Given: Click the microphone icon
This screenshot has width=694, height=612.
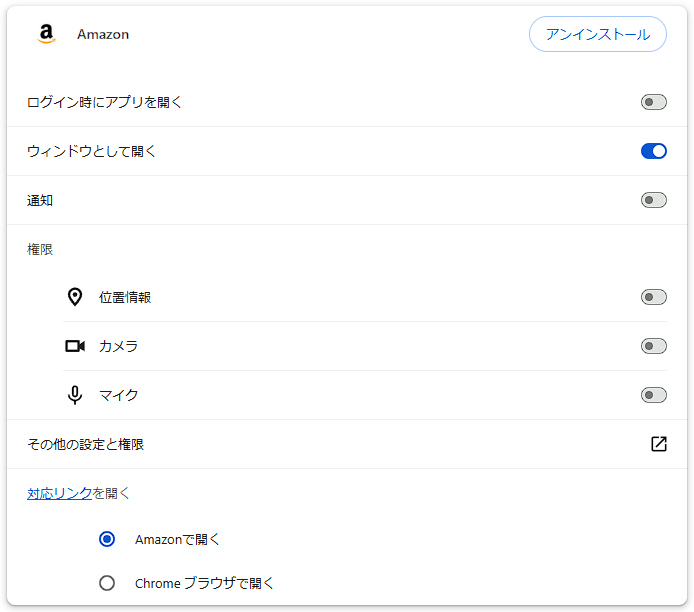Looking at the screenshot, I should pyautogui.click(x=75, y=395).
